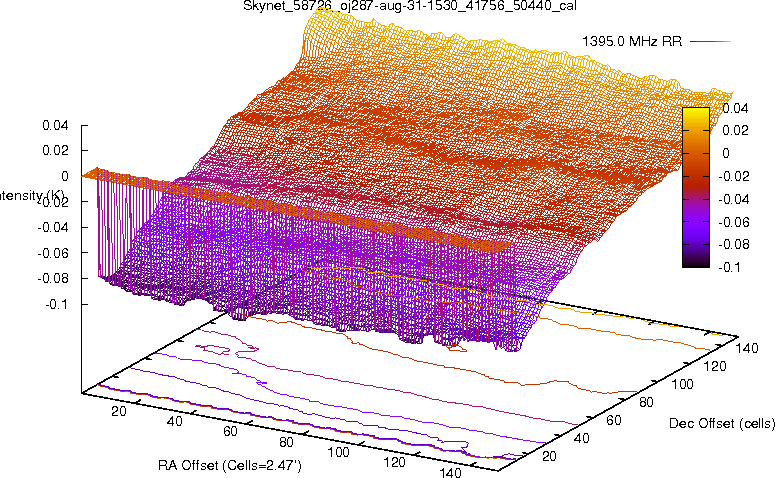Click the -0.02 label on the color bar
Viewport: 775px width, 478px height.
(733, 176)
